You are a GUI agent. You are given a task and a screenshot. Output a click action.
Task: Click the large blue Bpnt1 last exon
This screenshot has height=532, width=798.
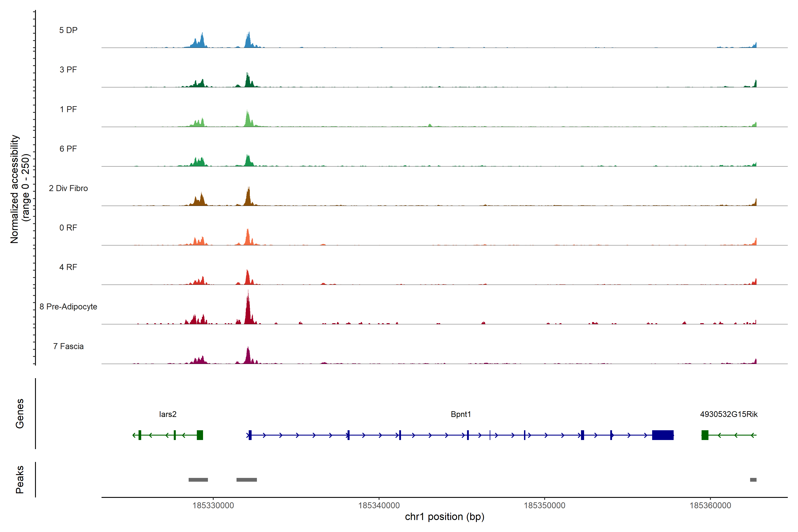[663, 435]
